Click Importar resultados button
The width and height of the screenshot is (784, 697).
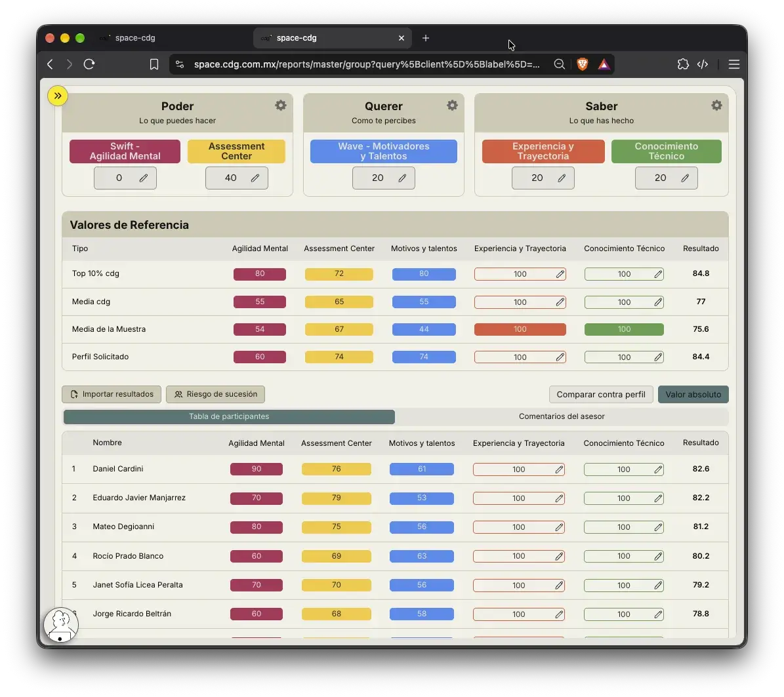[x=112, y=394]
